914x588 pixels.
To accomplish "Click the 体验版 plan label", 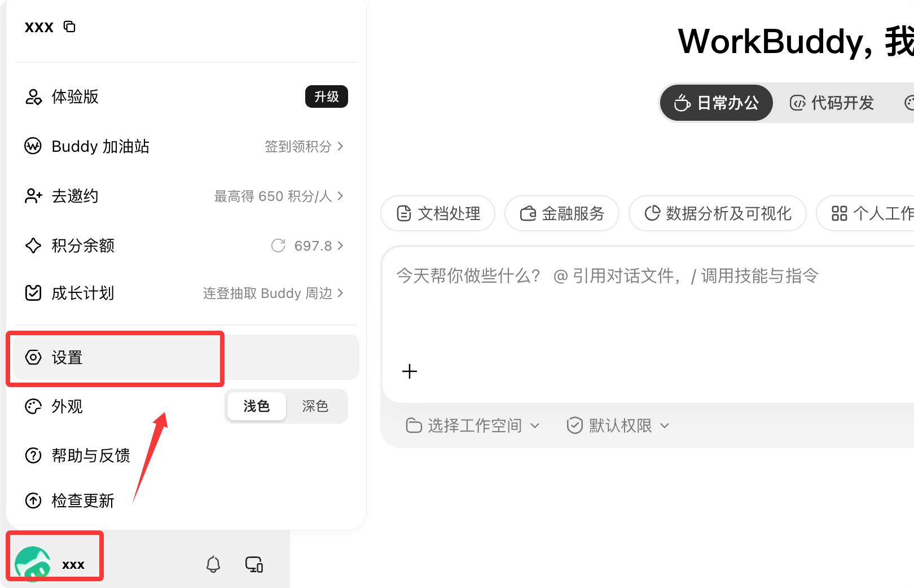I will [75, 97].
